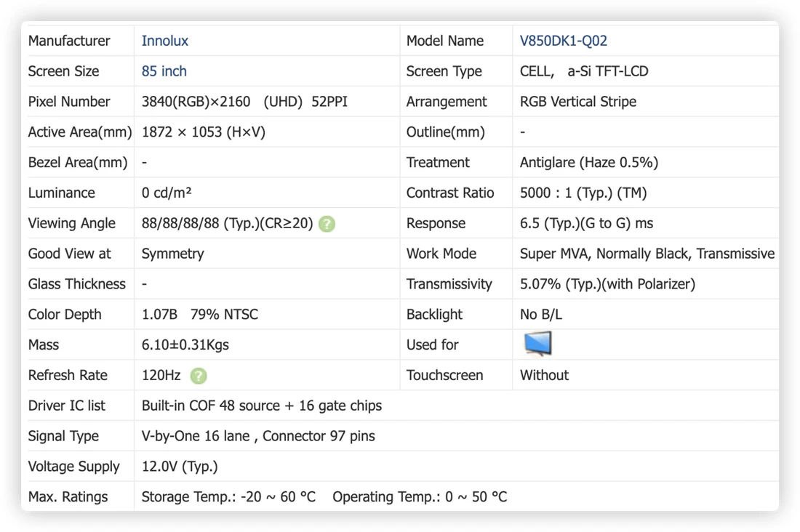
Task: Click the help icon next to 120Hz
Action: tap(199, 376)
